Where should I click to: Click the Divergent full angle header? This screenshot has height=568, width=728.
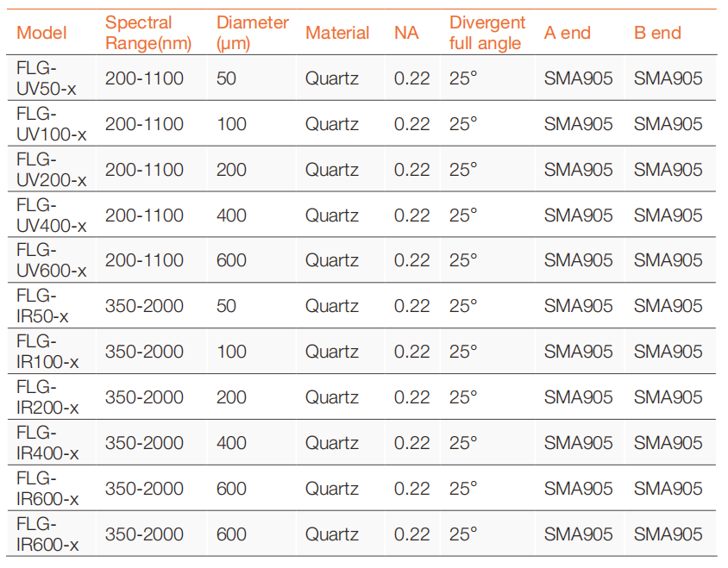coord(487,34)
